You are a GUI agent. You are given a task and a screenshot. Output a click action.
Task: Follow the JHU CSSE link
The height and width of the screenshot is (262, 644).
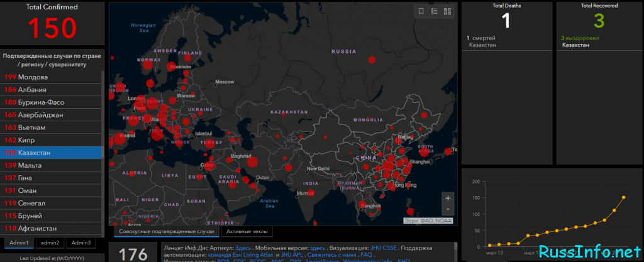[384, 248]
